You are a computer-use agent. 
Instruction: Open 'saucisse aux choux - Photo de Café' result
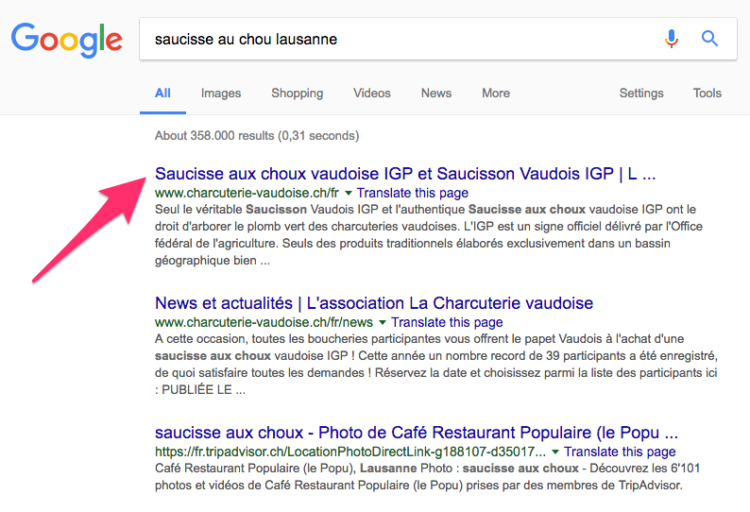pyautogui.click(x=416, y=432)
